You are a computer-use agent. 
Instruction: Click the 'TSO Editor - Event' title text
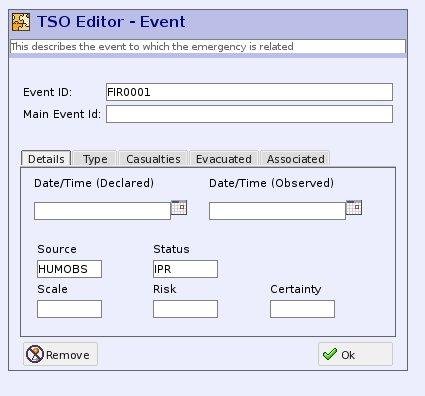[111, 22]
